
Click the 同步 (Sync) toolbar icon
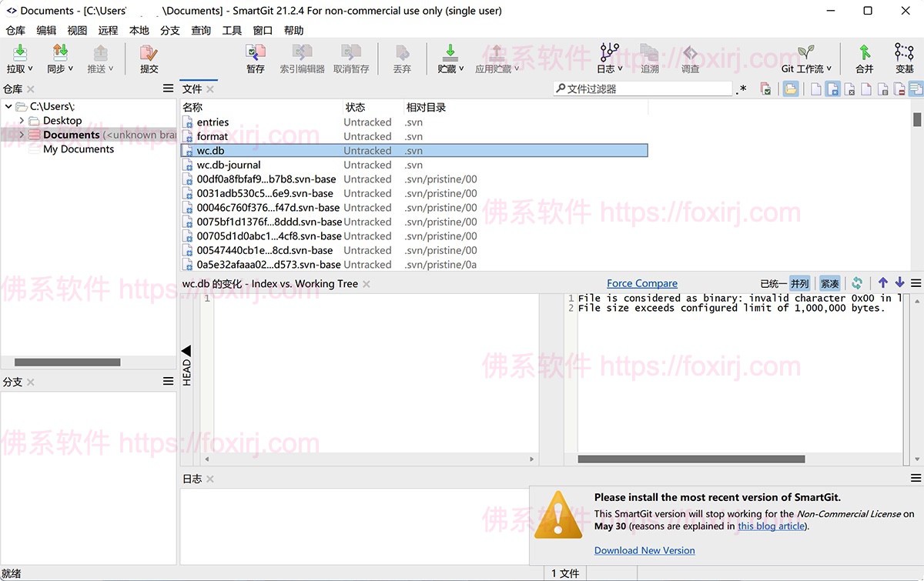(x=60, y=53)
